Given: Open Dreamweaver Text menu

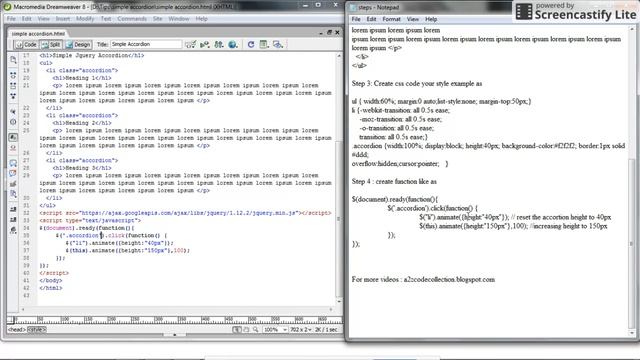Looking at the screenshot, I should coord(106,19).
